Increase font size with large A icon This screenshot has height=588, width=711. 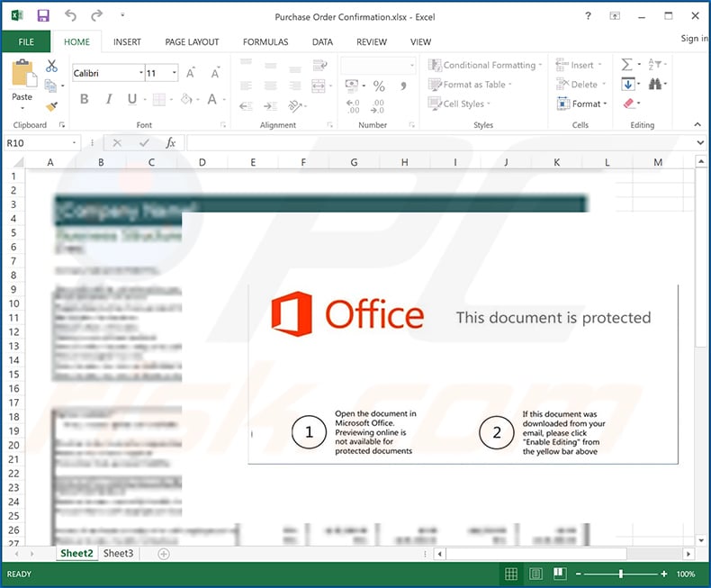(x=191, y=73)
